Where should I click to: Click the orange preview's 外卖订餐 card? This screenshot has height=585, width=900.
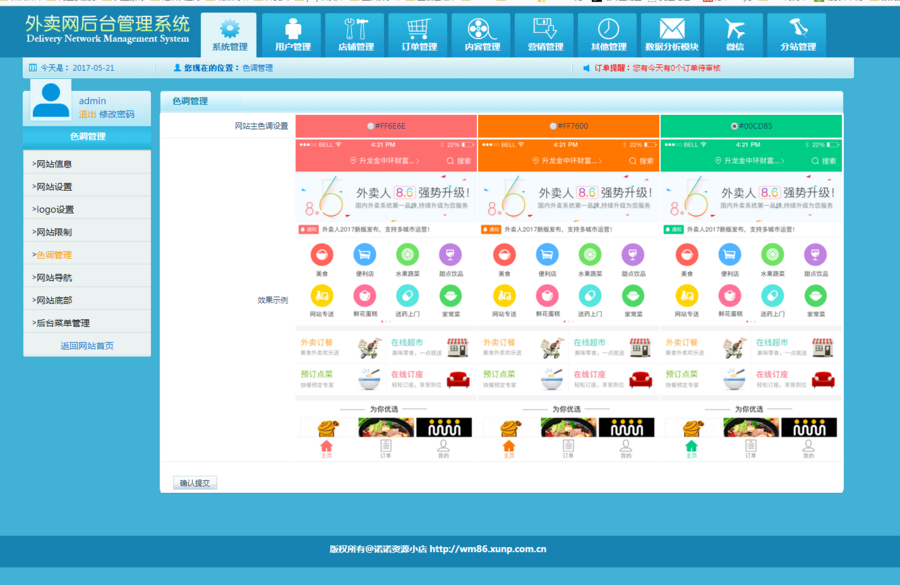pyautogui.click(x=523, y=347)
